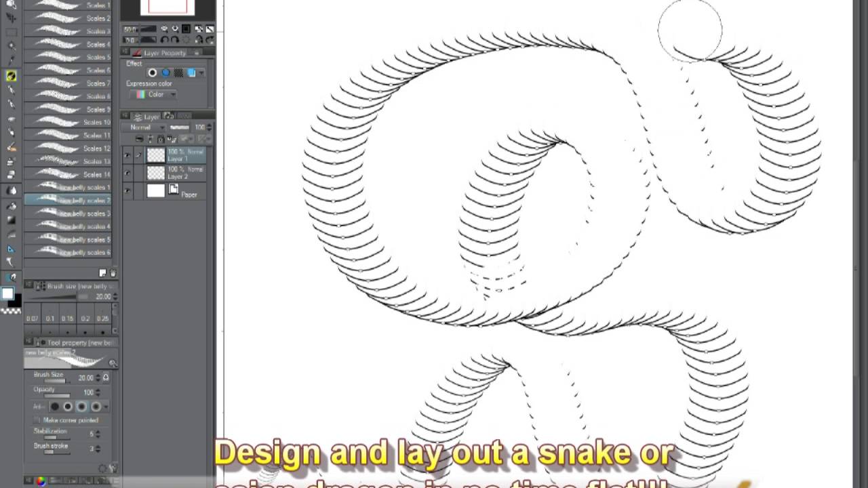Toggle visibility of Layer 2
Image resolution: width=868 pixels, height=488 pixels.
pos(127,174)
